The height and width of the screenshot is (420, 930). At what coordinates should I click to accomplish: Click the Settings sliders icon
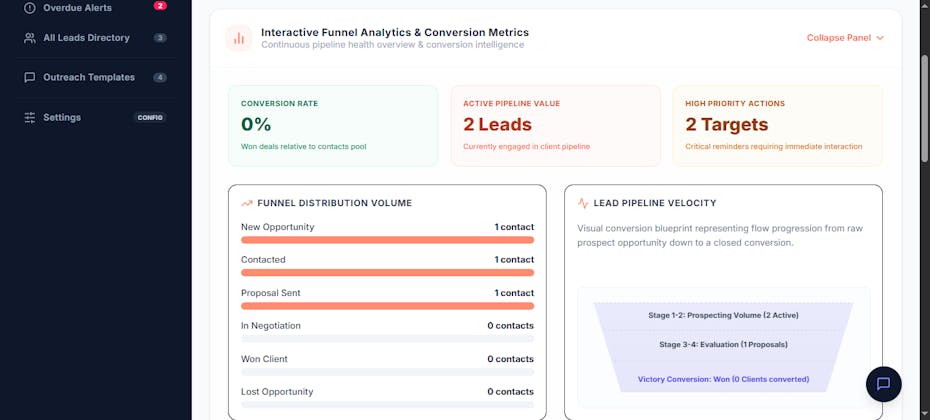click(x=30, y=117)
